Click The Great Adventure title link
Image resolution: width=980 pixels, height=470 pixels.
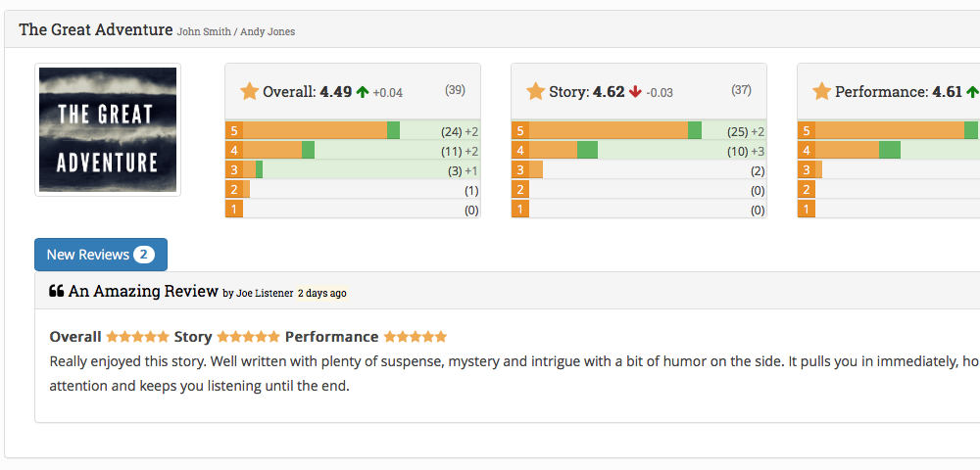point(96,29)
